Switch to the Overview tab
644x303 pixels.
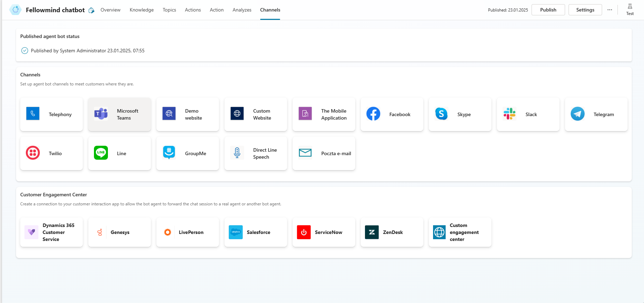(x=110, y=10)
